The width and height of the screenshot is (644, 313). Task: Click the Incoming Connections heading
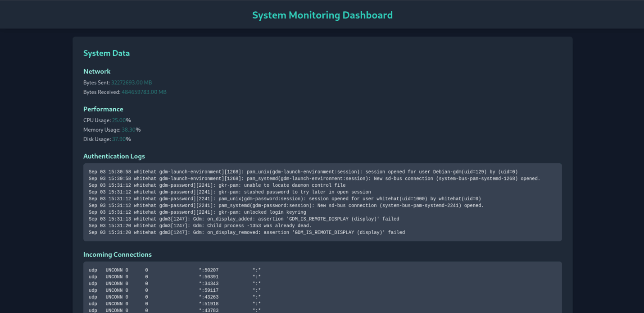[118, 254]
